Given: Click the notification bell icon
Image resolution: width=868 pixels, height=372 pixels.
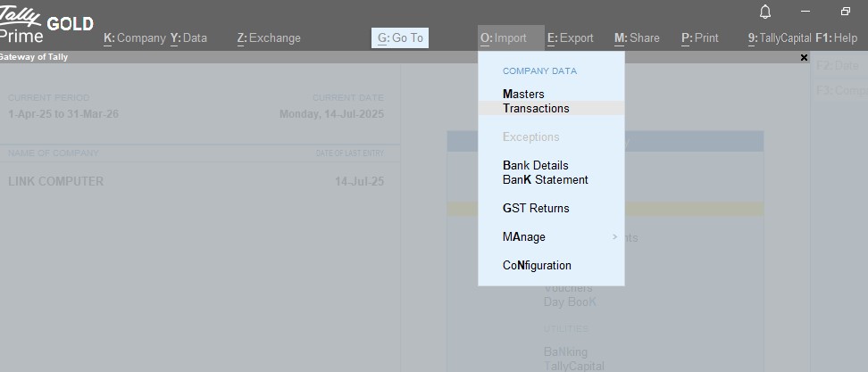Looking at the screenshot, I should (x=764, y=12).
